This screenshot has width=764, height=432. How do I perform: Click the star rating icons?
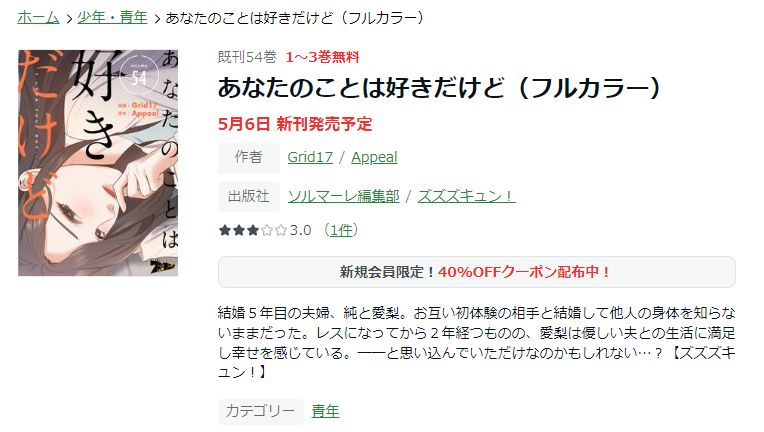[x=252, y=230]
